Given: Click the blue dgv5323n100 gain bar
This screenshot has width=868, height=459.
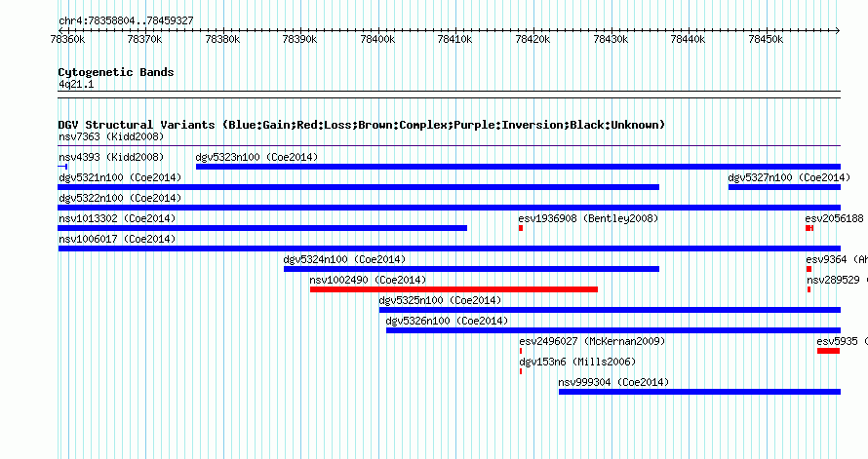Looking at the screenshot, I should [x=518, y=167].
